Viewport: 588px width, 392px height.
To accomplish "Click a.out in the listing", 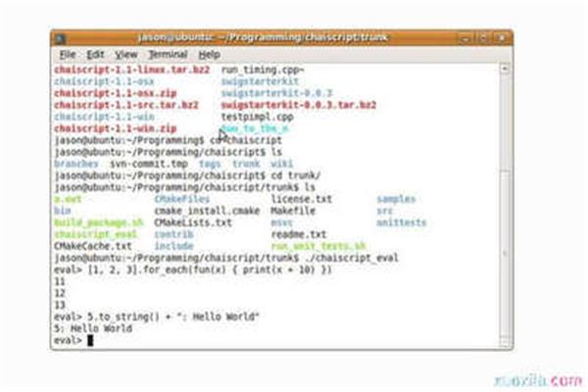I will pyautogui.click(x=68, y=199).
